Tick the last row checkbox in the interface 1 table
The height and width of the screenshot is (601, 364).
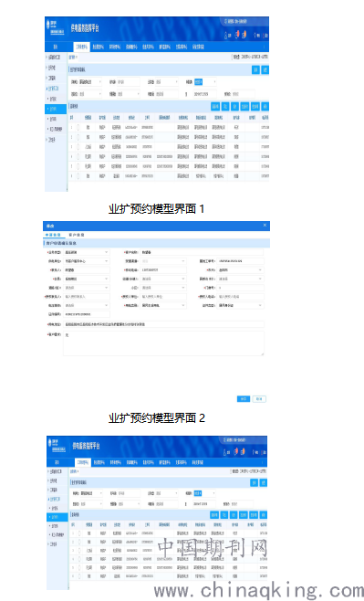point(78,176)
